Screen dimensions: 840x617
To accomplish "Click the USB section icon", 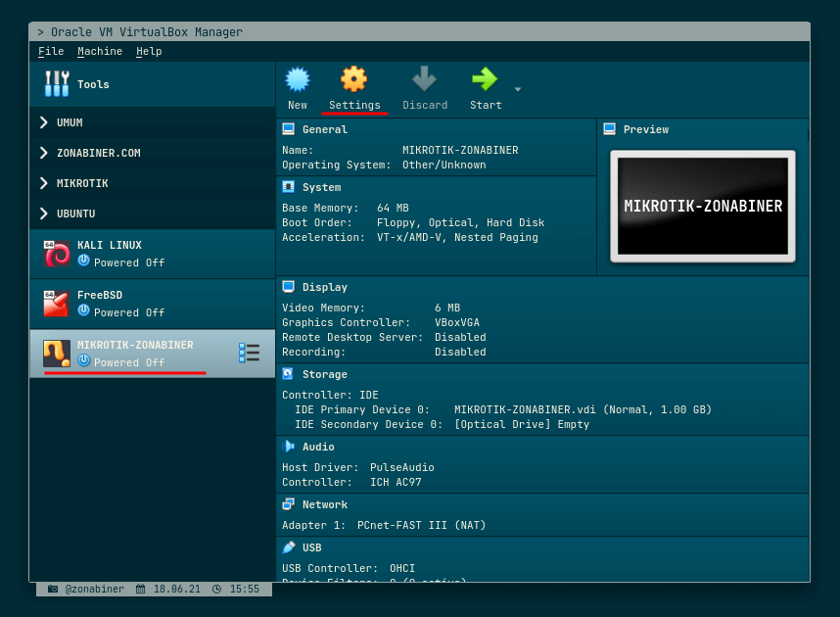I will pyautogui.click(x=288, y=547).
